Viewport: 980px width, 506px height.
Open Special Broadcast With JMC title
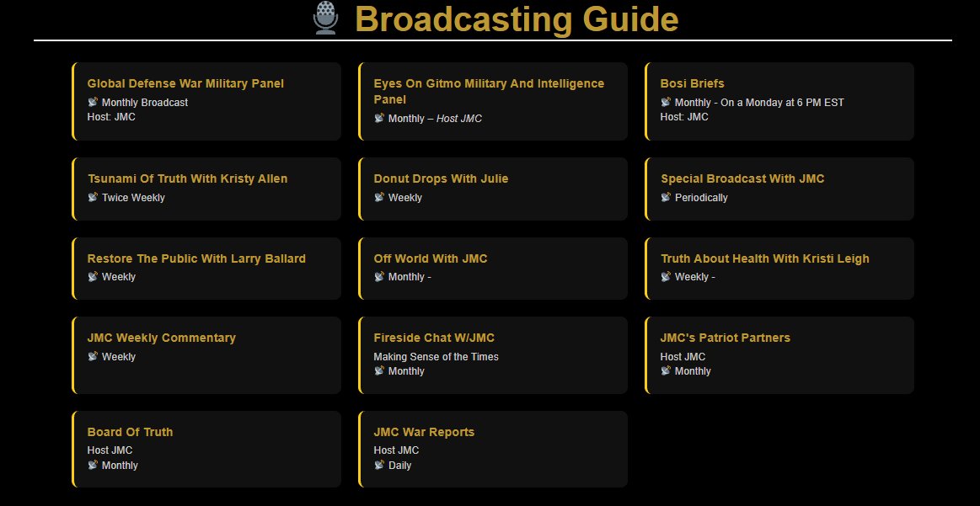pos(742,178)
